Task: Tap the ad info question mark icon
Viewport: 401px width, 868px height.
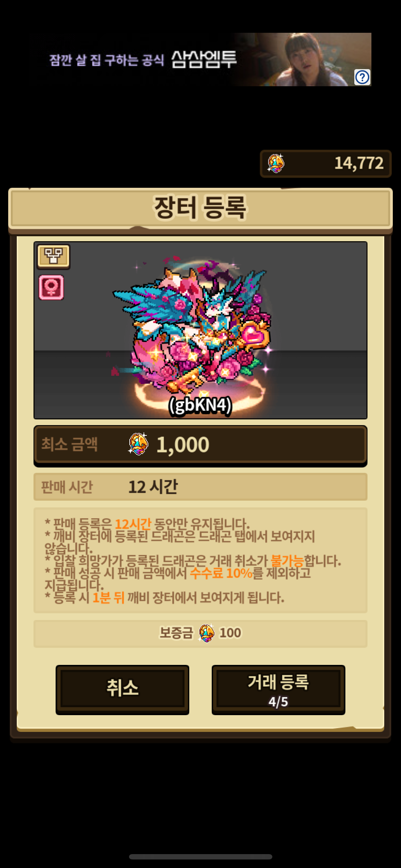Action: [362, 77]
